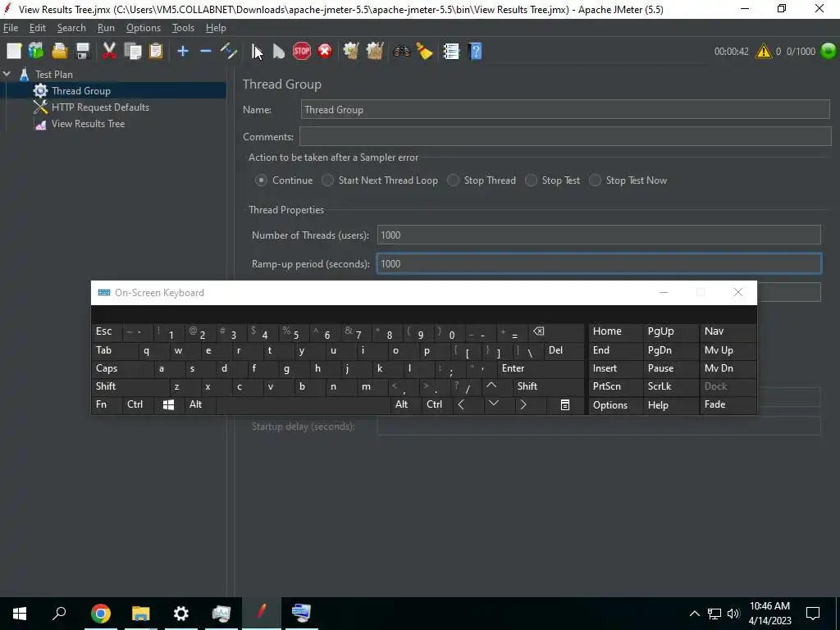Click the PrtScn key on keyboard

(x=615, y=387)
